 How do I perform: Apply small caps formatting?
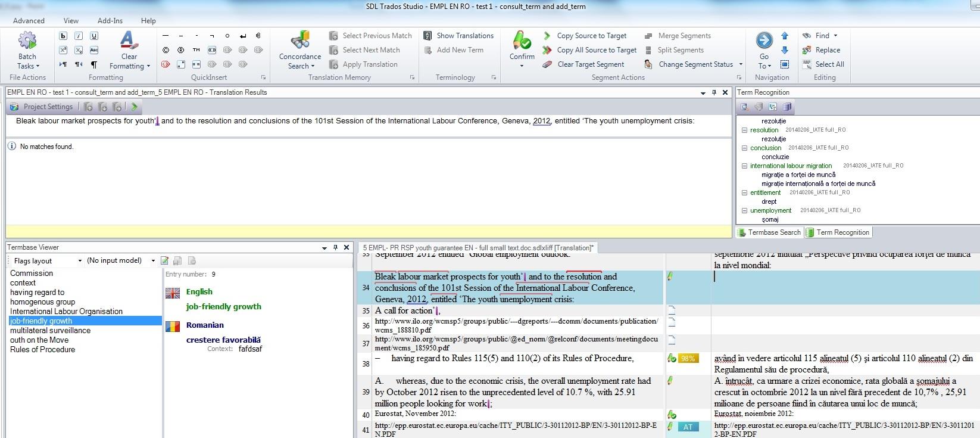click(94, 50)
